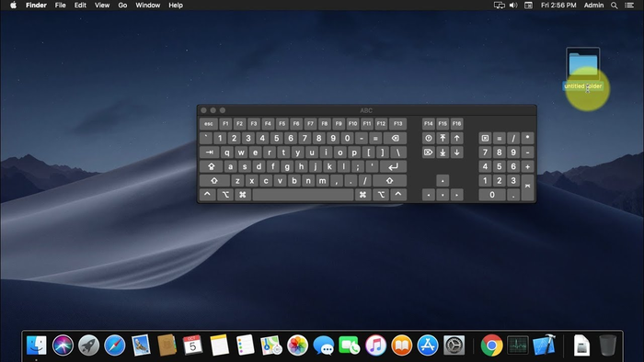Open Spotlight search magnifier icon
644x362 pixels.
(614, 6)
